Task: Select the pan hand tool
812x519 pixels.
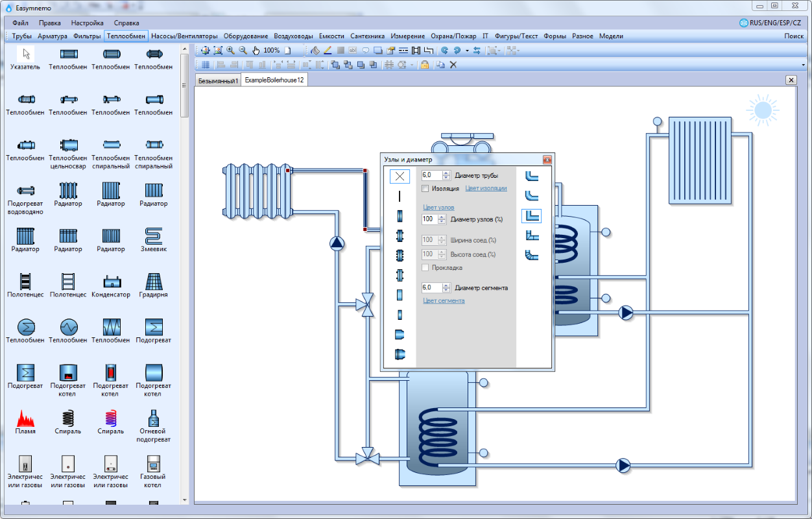Action: pos(256,50)
